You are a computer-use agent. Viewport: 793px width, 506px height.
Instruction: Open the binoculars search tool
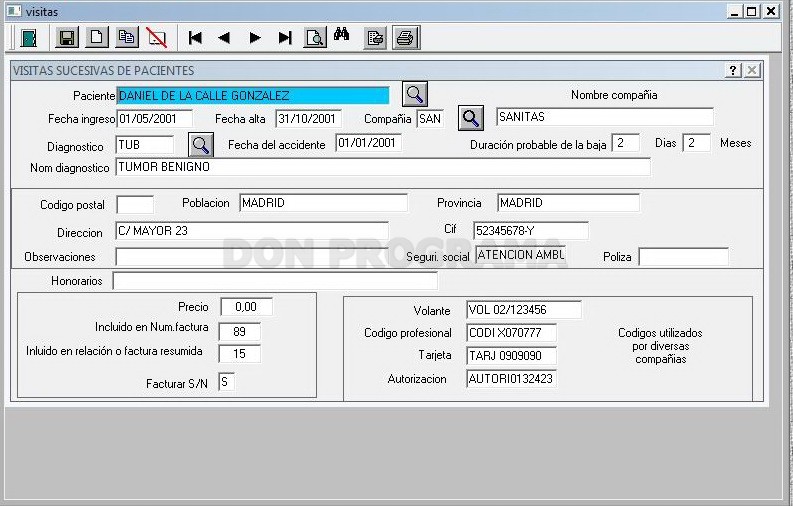pos(341,35)
